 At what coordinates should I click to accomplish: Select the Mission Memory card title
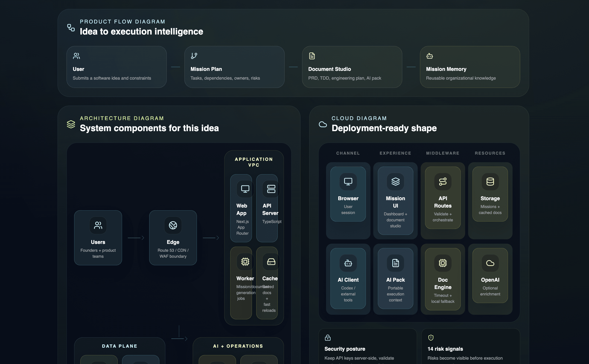pyautogui.click(x=446, y=69)
